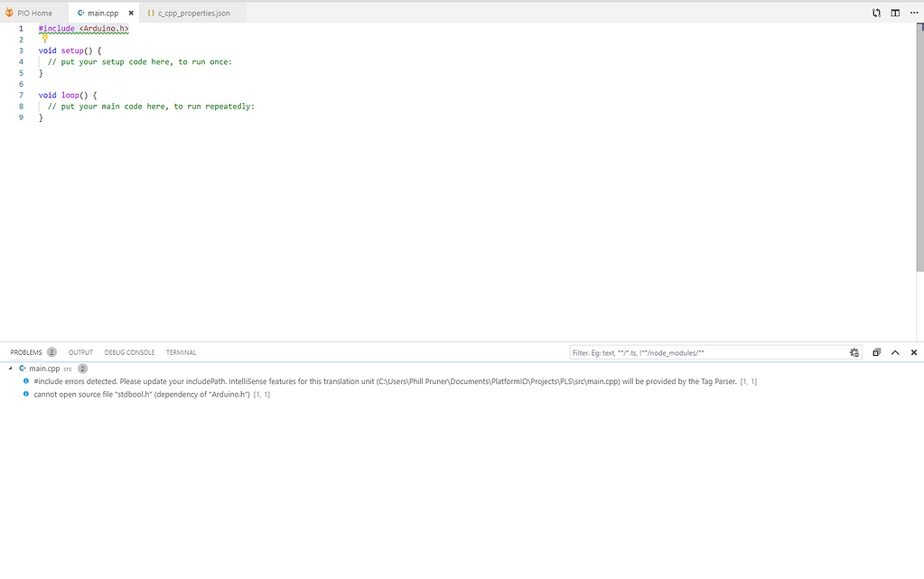Collapse the main.cpp problems tree node
The width and height of the screenshot is (924, 579).
click(x=11, y=369)
